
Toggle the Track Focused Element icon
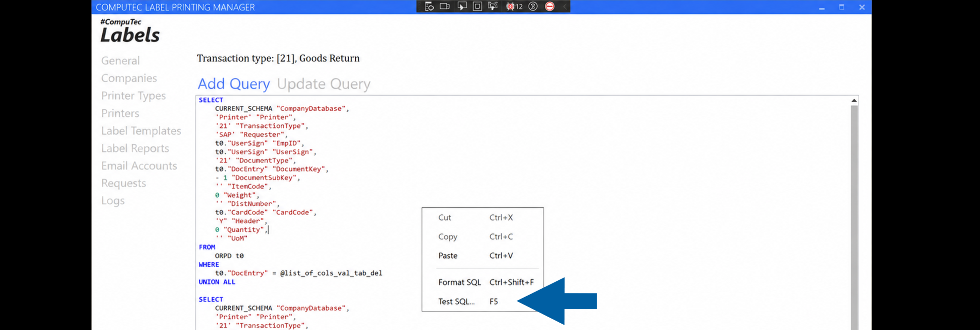click(x=493, y=6)
